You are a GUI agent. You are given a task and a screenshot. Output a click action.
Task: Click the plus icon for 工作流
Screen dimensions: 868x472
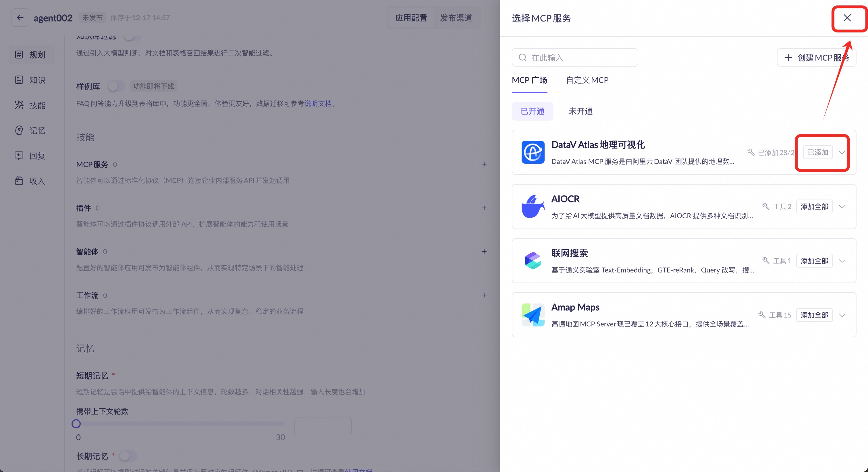[x=484, y=295]
